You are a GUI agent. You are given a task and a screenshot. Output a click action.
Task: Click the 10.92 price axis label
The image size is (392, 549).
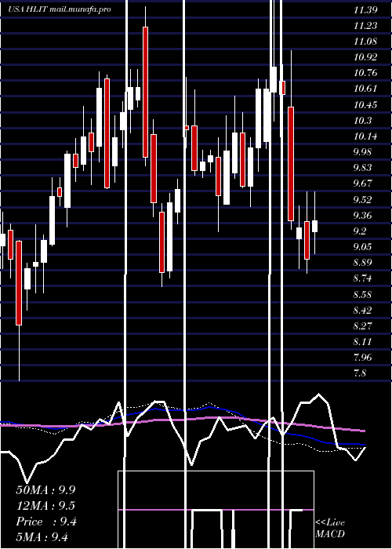[x=365, y=57]
